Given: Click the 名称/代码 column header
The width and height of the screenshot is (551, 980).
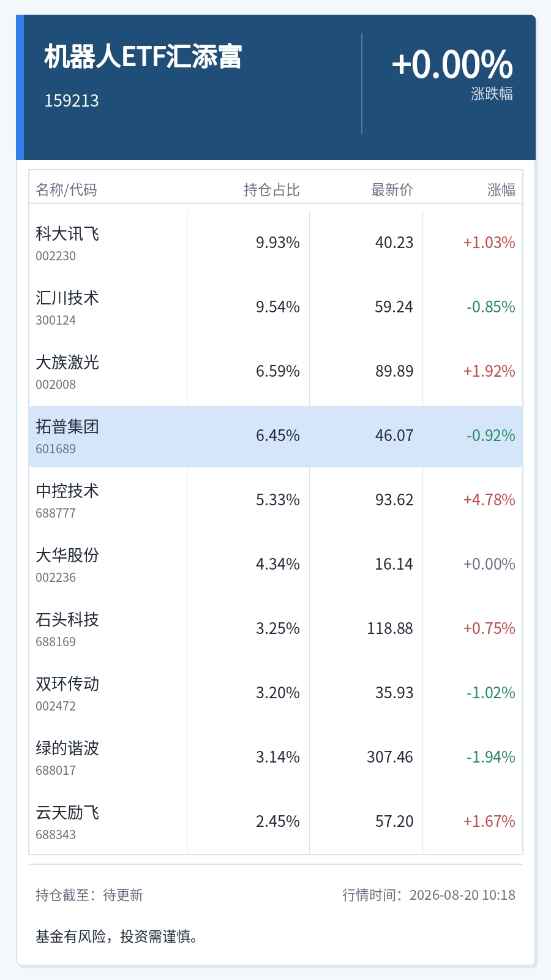Looking at the screenshot, I should tap(66, 190).
